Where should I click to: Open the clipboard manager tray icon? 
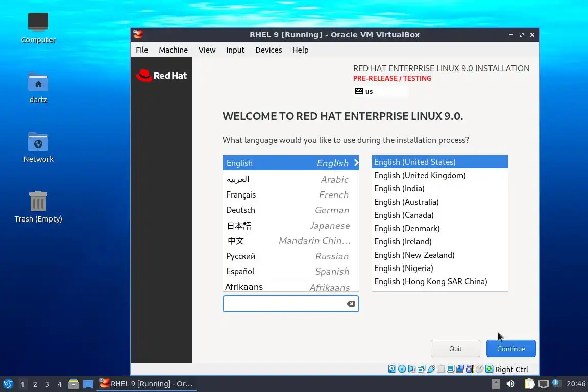click(529, 384)
